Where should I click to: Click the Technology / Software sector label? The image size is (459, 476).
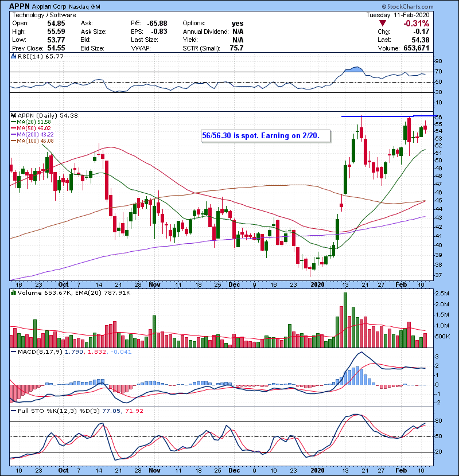coord(44,15)
